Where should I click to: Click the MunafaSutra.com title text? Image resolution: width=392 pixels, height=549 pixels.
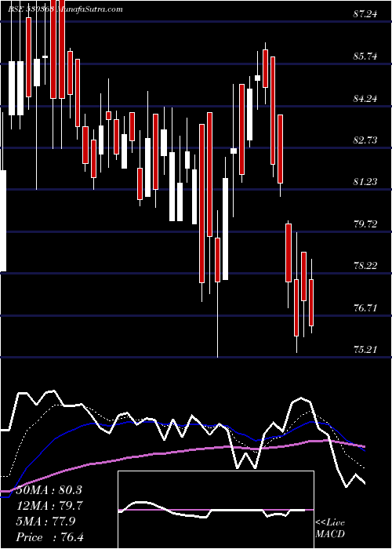(89, 9)
